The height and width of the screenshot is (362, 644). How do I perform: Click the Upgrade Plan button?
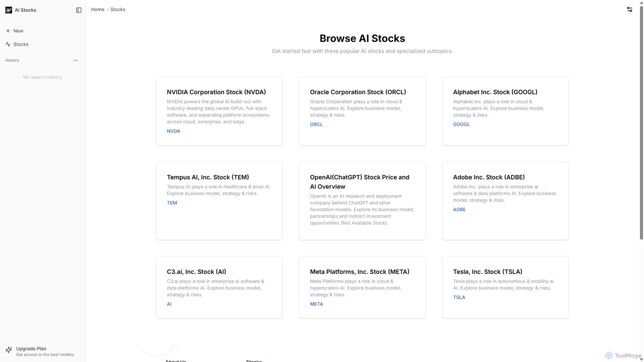click(43, 351)
